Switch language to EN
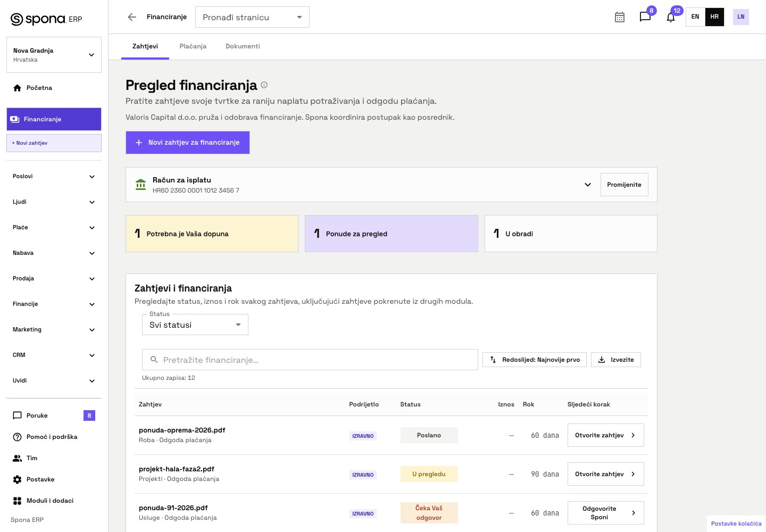 pos(695,17)
